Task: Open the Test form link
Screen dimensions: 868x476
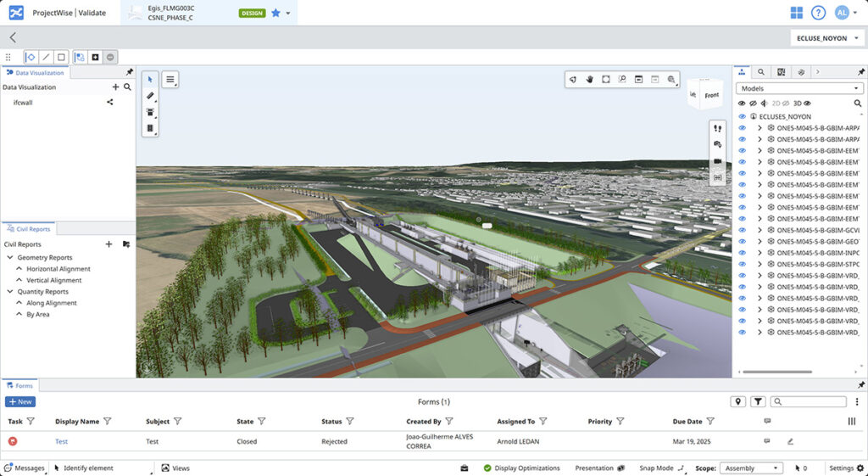Action: point(61,441)
